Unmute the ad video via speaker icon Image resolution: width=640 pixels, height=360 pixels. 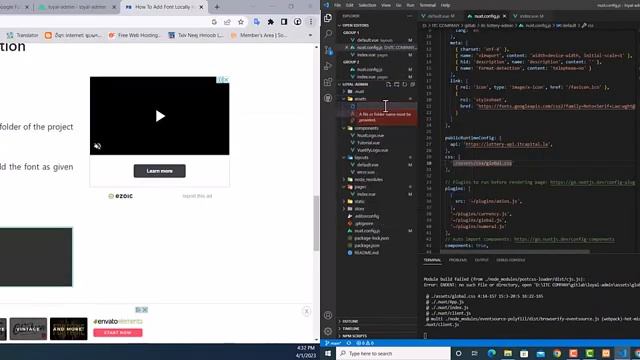coord(98,146)
